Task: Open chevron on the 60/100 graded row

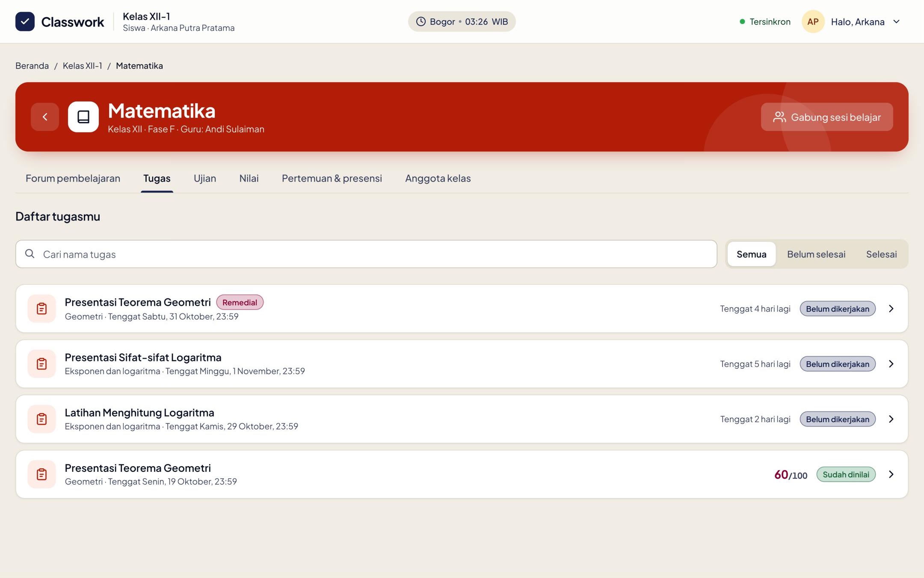Action: tap(891, 474)
